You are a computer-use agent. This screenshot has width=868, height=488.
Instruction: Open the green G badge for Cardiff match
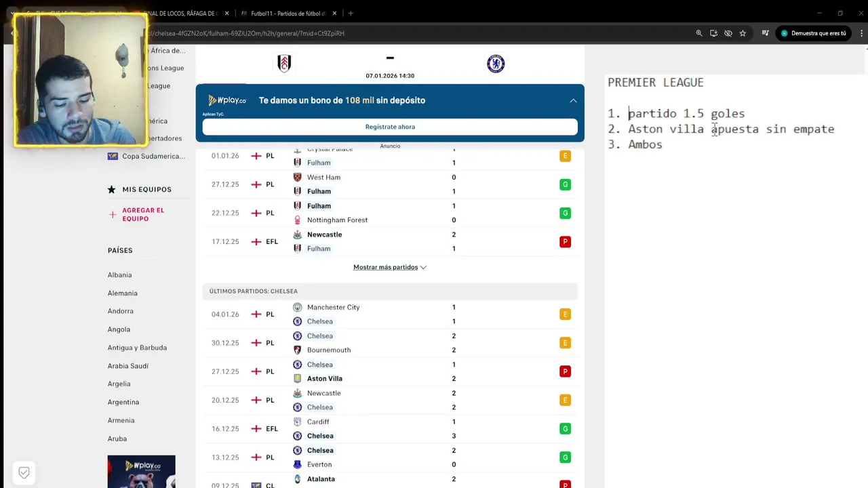tap(565, 429)
